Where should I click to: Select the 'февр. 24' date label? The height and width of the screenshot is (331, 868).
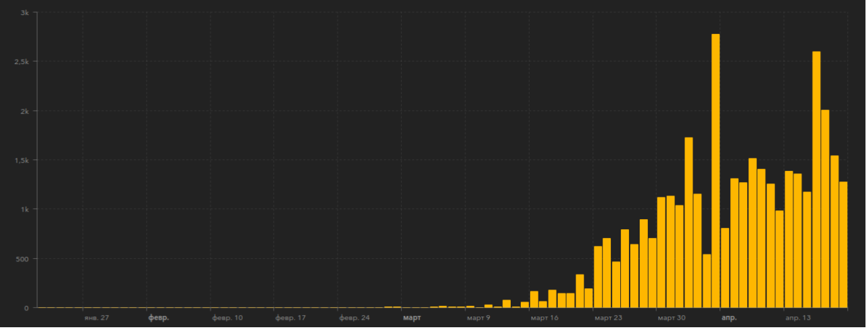pos(354,318)
